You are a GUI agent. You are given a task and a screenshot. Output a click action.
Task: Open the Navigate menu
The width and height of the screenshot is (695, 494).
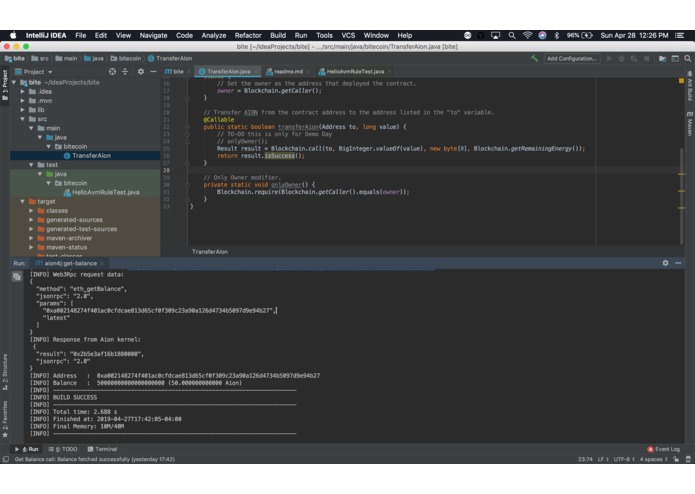[x=153, y=35]
